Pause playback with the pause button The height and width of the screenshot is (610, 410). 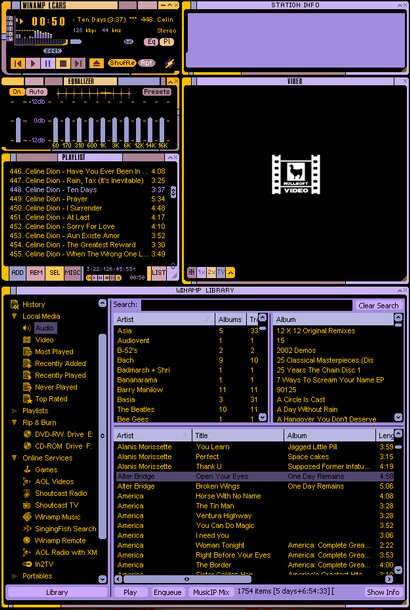point(48,63)
